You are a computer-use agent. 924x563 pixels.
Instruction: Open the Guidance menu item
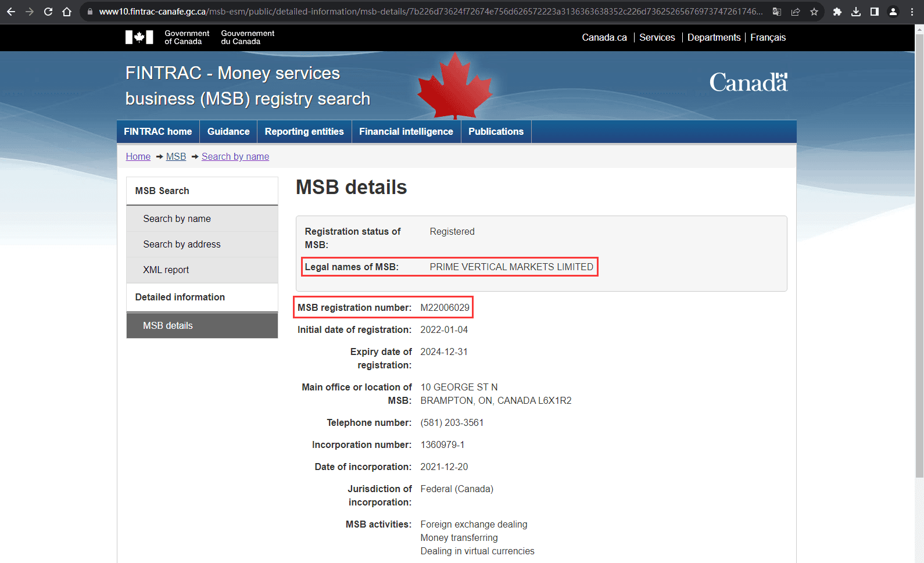(x=228, y=131)
